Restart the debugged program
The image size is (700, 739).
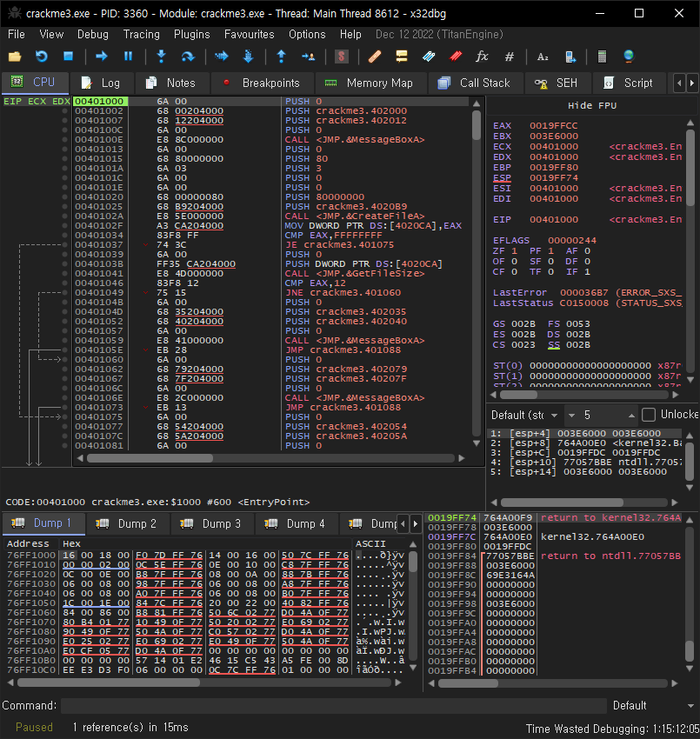click(41, 57)
